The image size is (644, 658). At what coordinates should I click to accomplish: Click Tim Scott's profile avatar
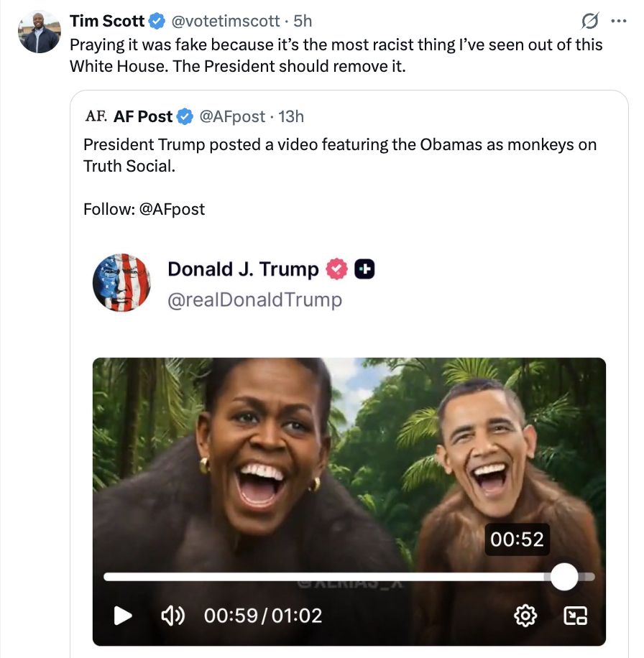40,32
